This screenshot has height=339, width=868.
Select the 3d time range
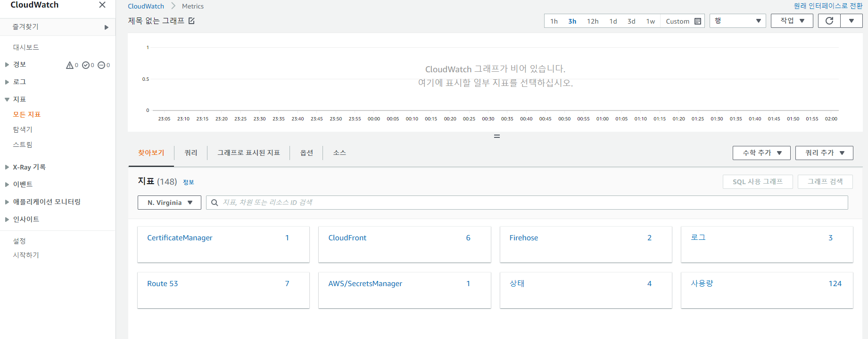click(631, 21)
